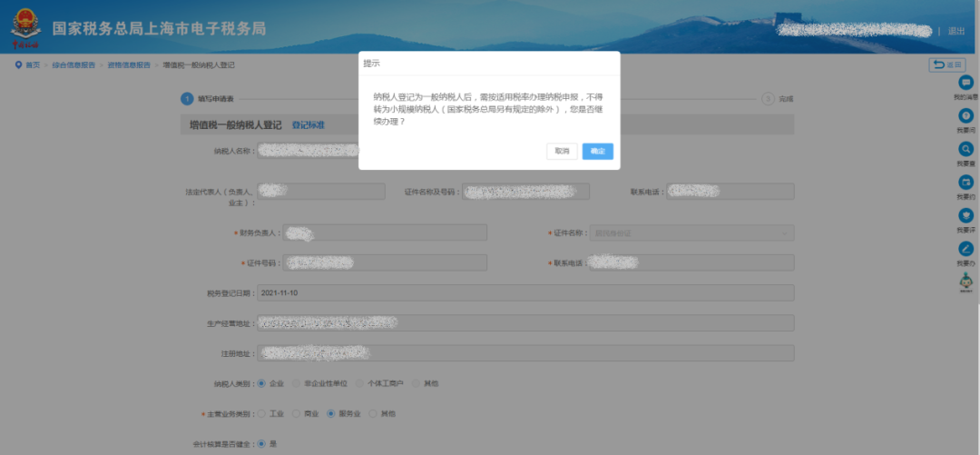Click the 税务登记日期 date field
The height and width of the screenshot is (455, 980).
tap(524, 293)
